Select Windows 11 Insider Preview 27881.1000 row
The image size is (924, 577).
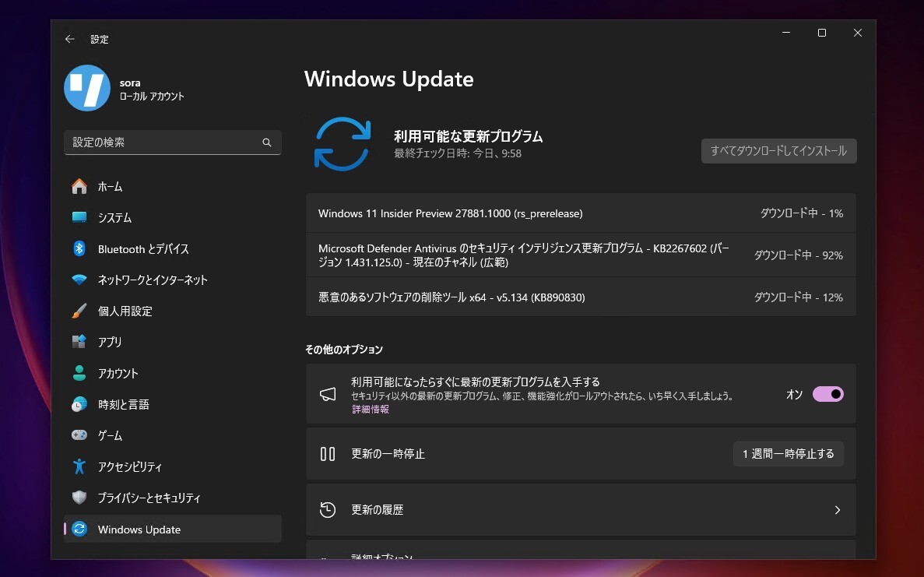click(581, 213)
